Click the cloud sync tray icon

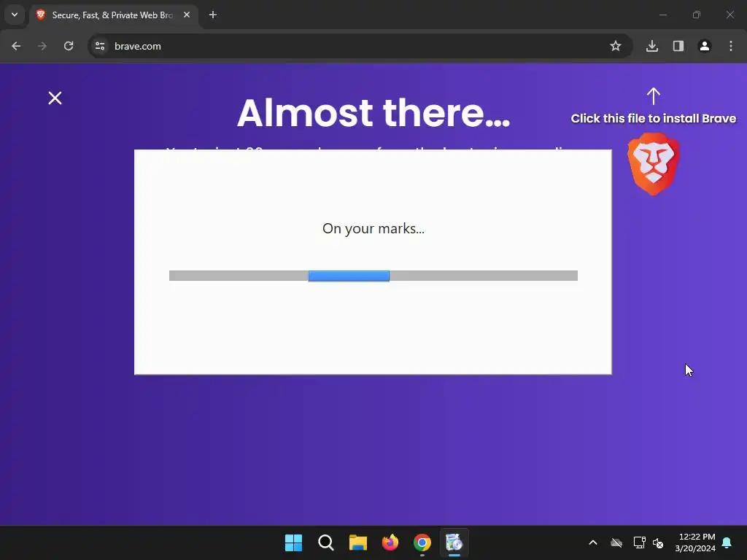pyautogui.click(x=616, y=542)
